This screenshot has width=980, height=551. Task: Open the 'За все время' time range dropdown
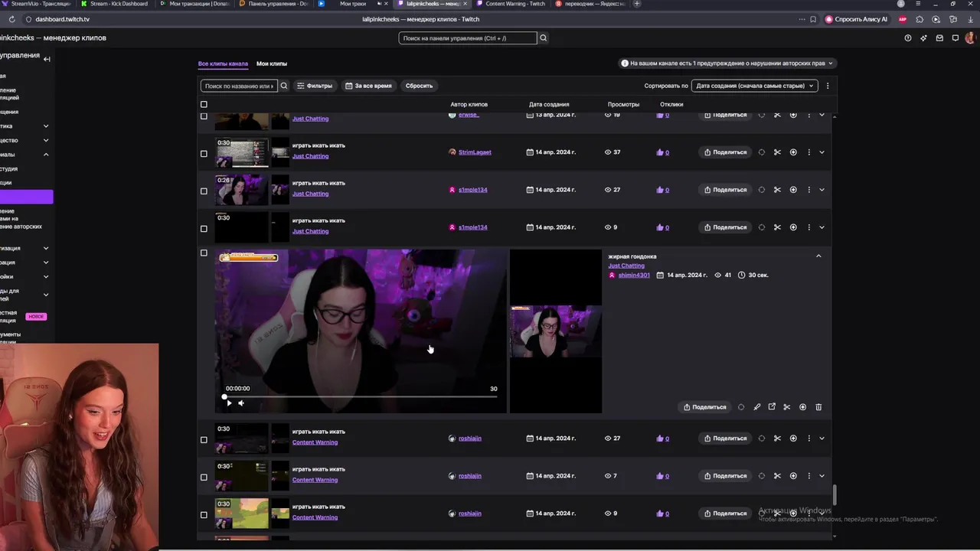(368, 86)
